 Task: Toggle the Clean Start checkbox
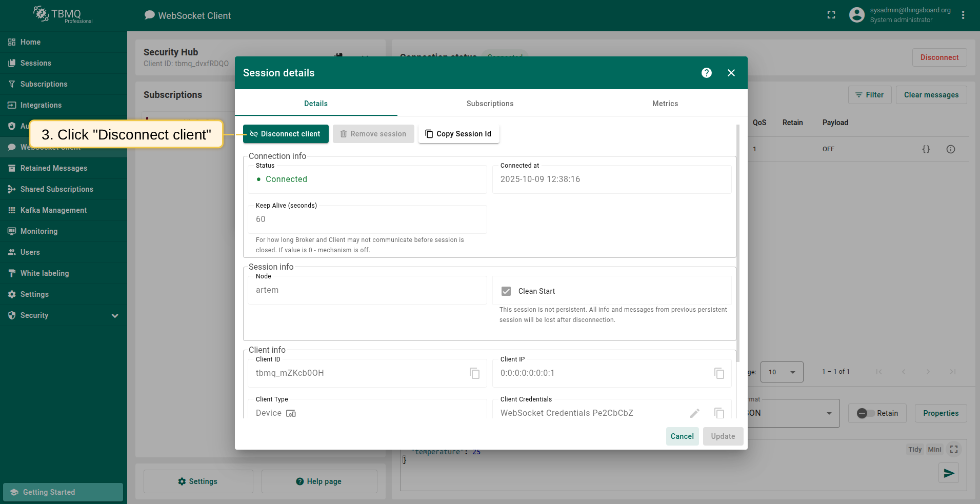pos(506,291)
